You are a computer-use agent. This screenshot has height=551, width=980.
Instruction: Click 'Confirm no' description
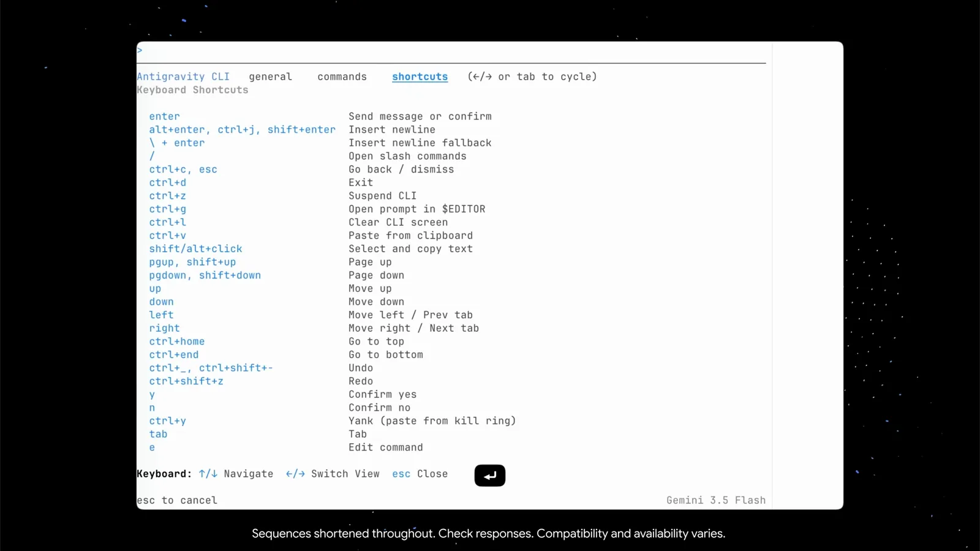click(379, 408)
